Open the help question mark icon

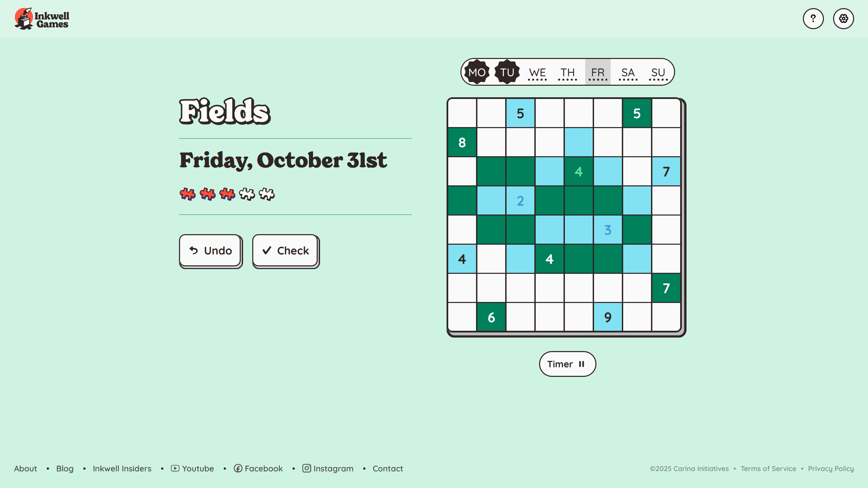(813, 19)
